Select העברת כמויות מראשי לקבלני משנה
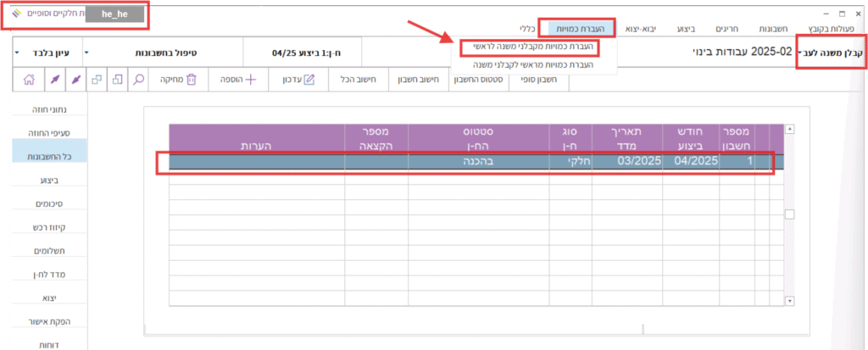868x350 pixels. coord(532,64)
